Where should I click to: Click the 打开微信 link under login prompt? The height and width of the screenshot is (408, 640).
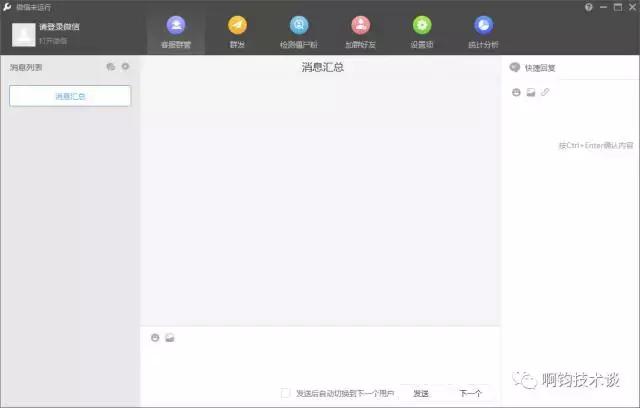tap(53, 41)
